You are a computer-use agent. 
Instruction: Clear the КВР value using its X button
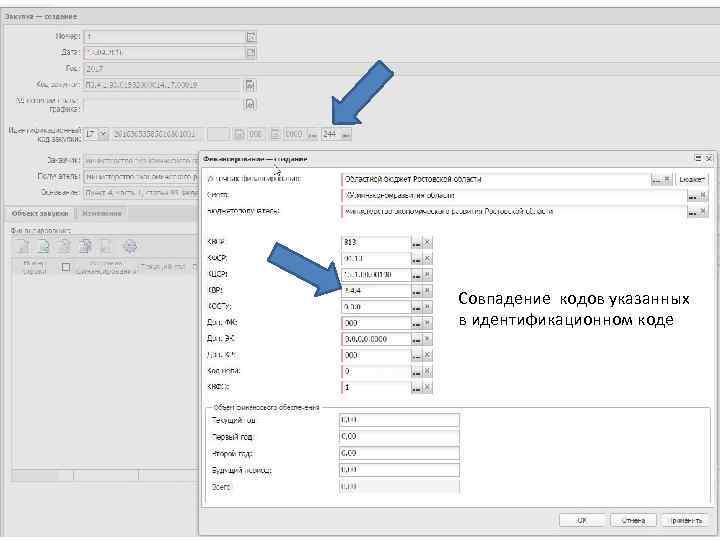coord(427,291)
